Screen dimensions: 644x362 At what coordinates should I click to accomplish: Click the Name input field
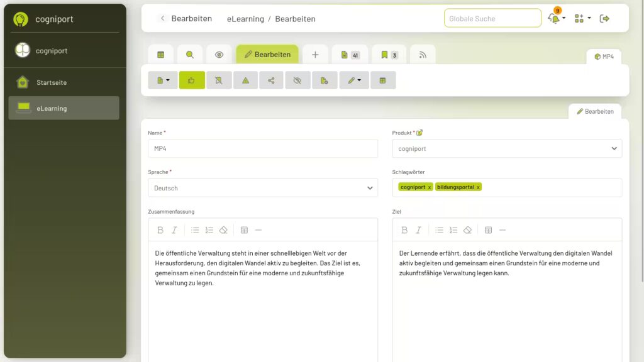[263, 148]
